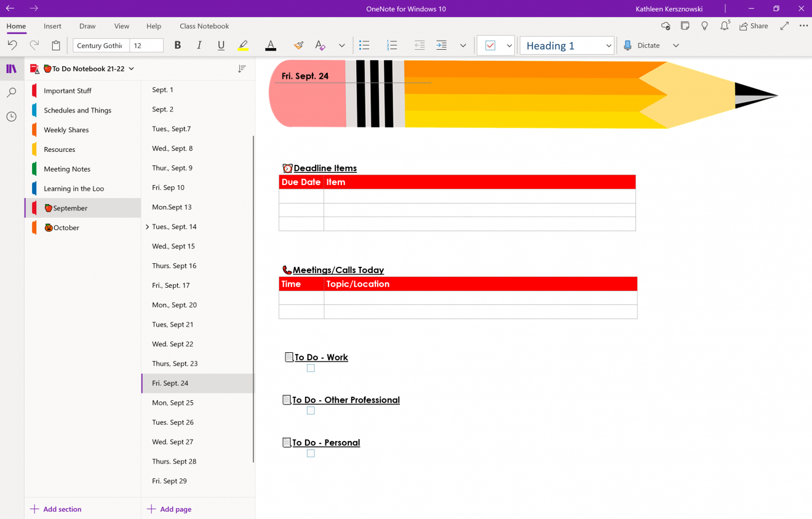Screen dimensions: 812x519
Task: Open the notifications bell icon
Action: (724, 26)
